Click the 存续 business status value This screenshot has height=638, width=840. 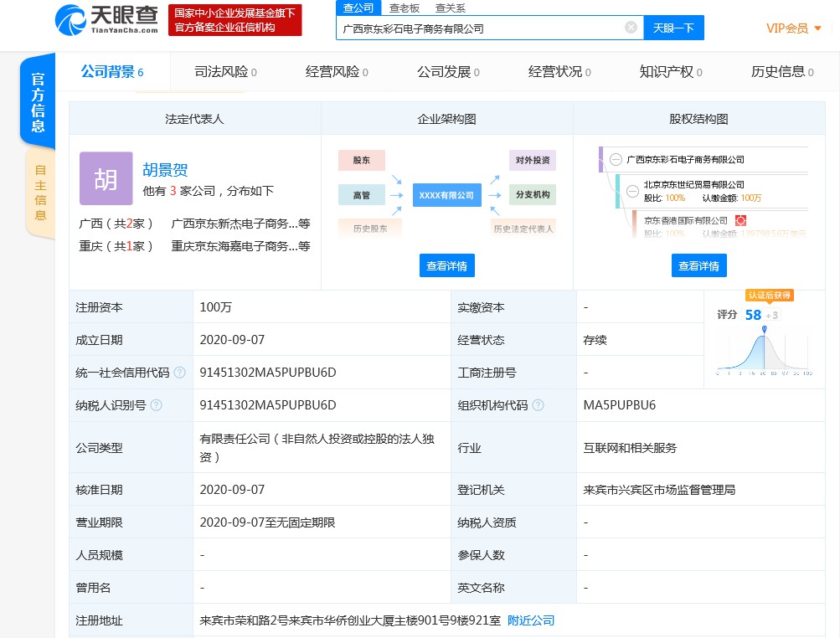(x=595, y=340)
